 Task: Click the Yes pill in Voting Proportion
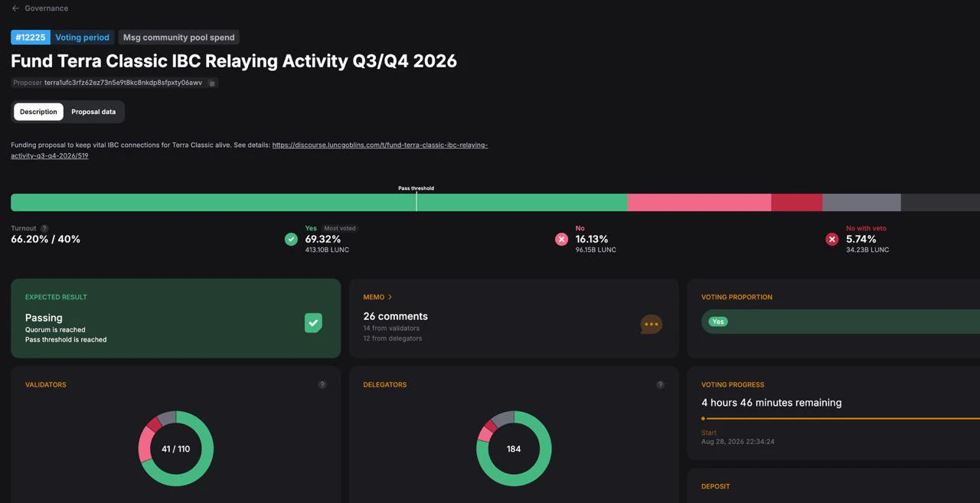(718, 322)
